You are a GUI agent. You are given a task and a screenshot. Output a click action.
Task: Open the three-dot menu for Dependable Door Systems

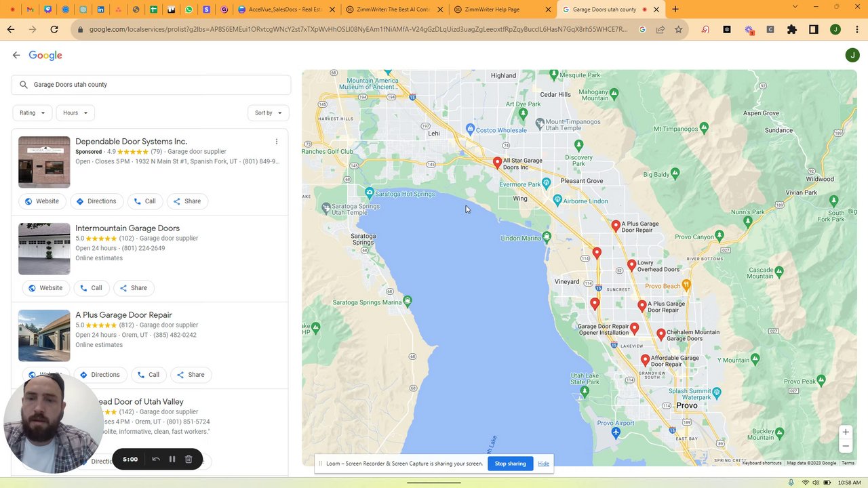pyautogui.click(x=276, y=142)
